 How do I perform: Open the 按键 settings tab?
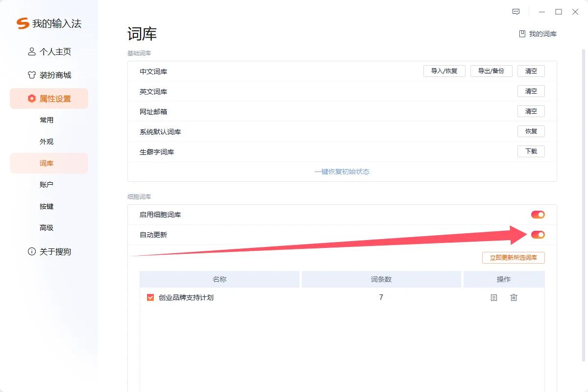tap(47, 206)
